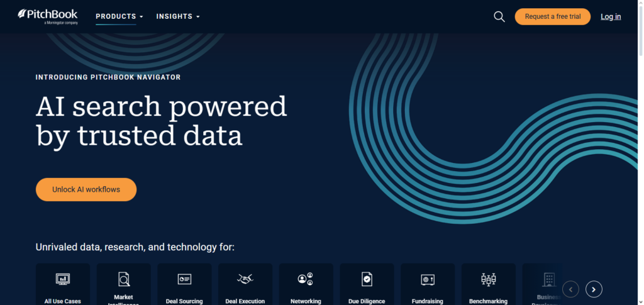
Task: Open the Deal Execution handshake icon
Action: tap(245, 279)
